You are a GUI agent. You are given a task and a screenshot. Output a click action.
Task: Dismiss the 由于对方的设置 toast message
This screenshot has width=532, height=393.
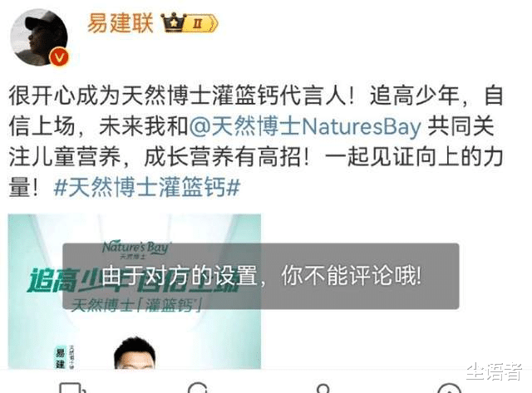[260, 276]
